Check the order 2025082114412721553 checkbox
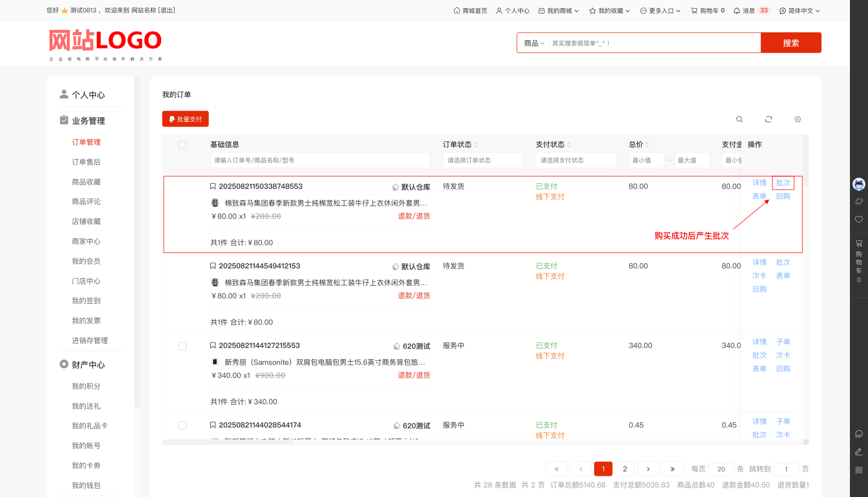The image size is (868, 497). 182,346
